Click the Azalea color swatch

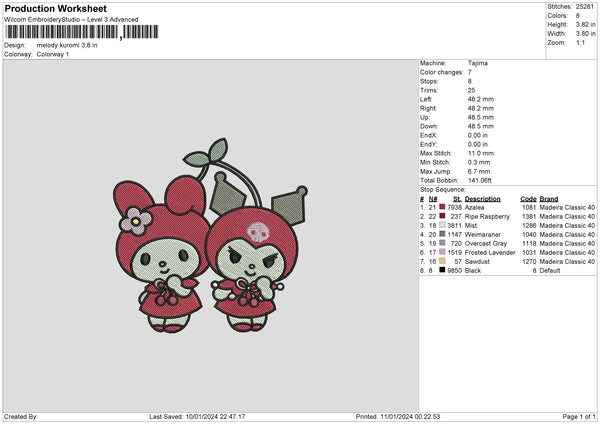tap(442, 207)
